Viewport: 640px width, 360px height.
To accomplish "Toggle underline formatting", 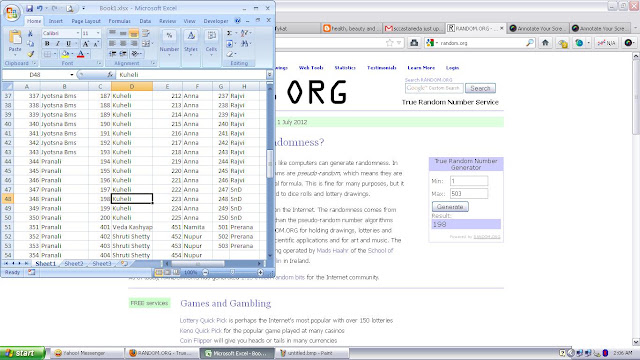I will pyautogui.click(x=68, y=44).
